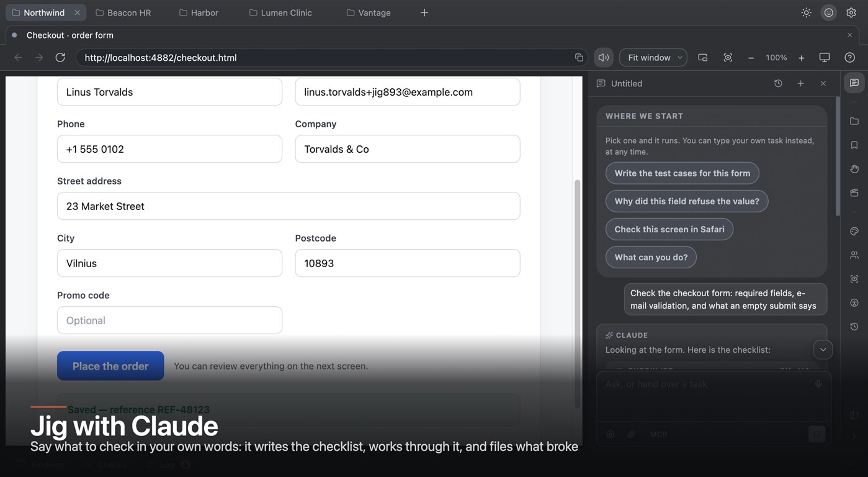Open the eye scan icon in right sidebar
The width and height of the screenshot is (868, 477).
tap(854, 279)
